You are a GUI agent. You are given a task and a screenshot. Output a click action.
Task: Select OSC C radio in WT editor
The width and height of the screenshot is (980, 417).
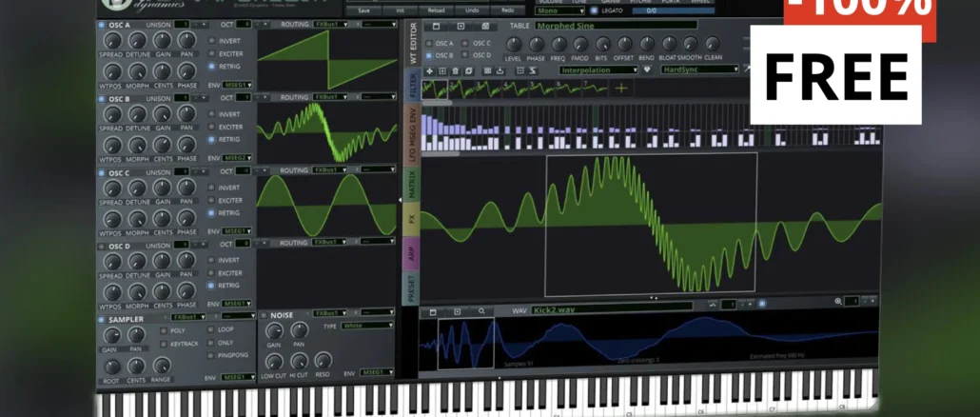(x=465, y=43)
